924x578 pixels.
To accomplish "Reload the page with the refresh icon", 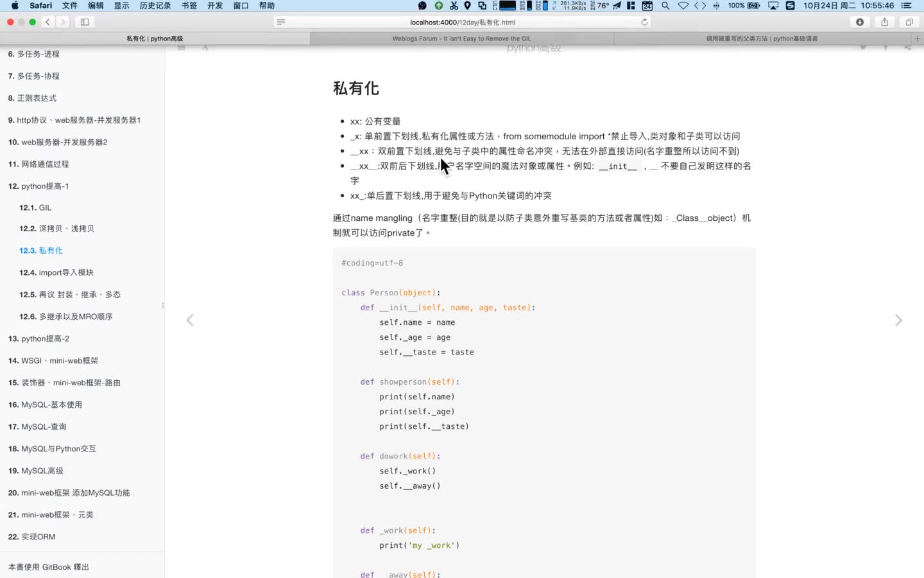I will [644, 22].
